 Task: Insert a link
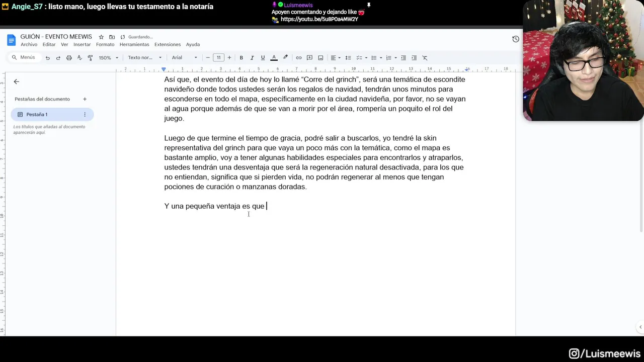pyautogui.click(x=298, y=58)
